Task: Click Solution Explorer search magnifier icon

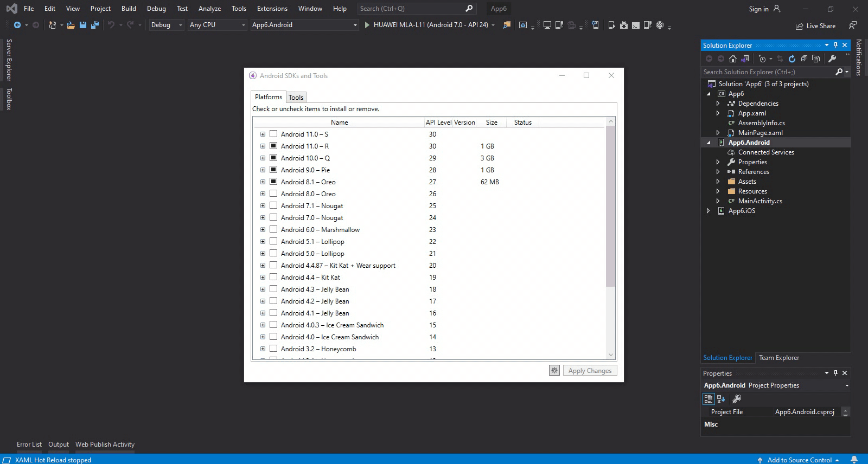Action: click(x=839, y=72)
